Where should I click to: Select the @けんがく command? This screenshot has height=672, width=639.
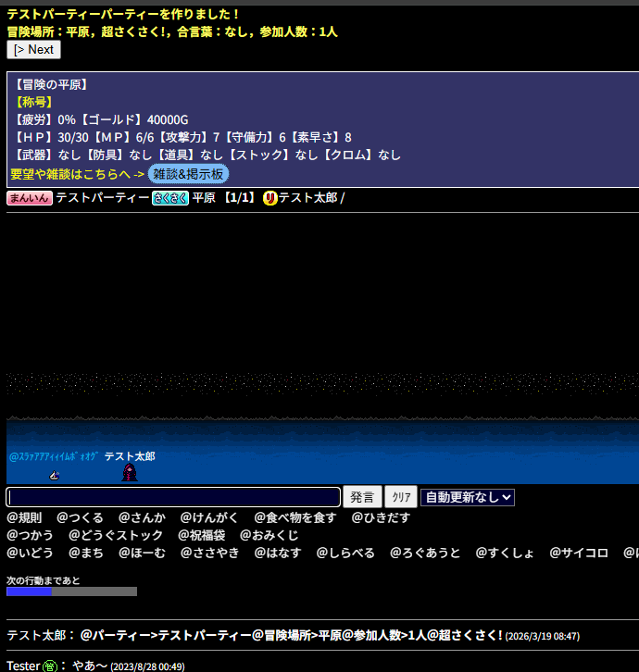tap(209, 517)
